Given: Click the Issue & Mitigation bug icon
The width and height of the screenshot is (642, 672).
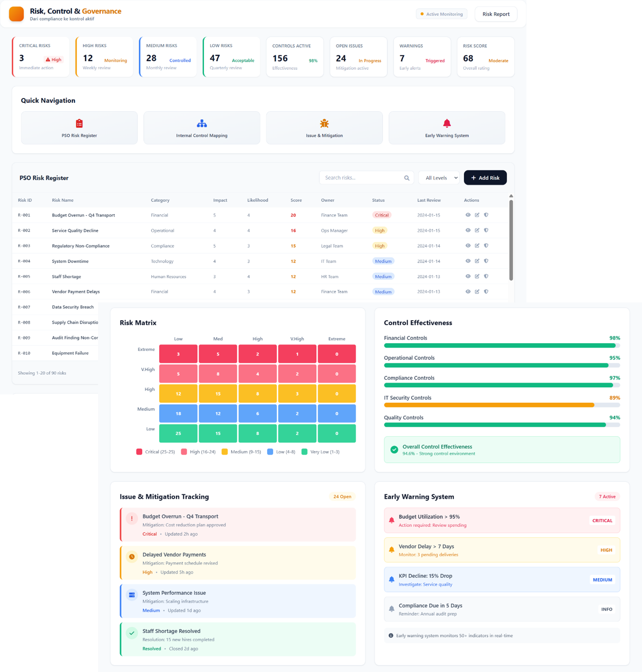Looking at the screenshot, I should [x=324, y=123].
